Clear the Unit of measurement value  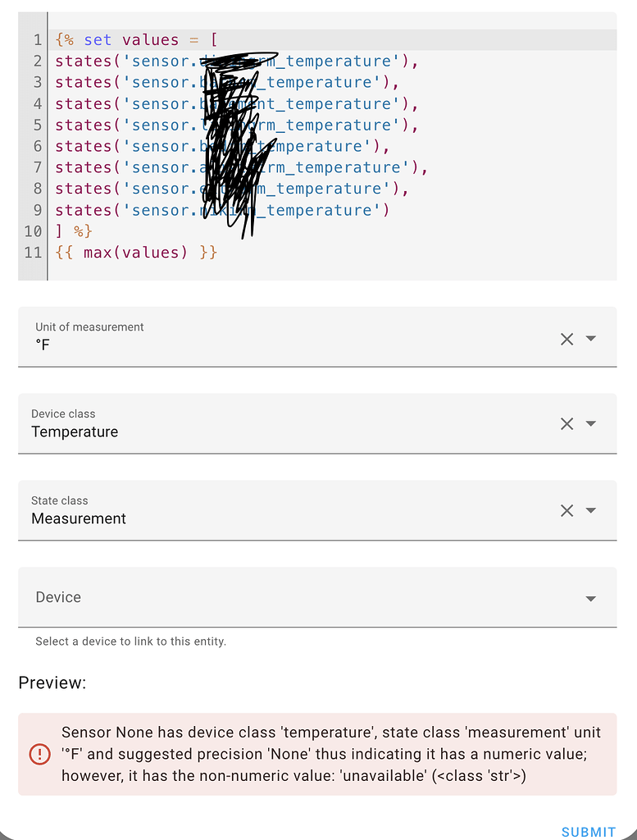566,338
